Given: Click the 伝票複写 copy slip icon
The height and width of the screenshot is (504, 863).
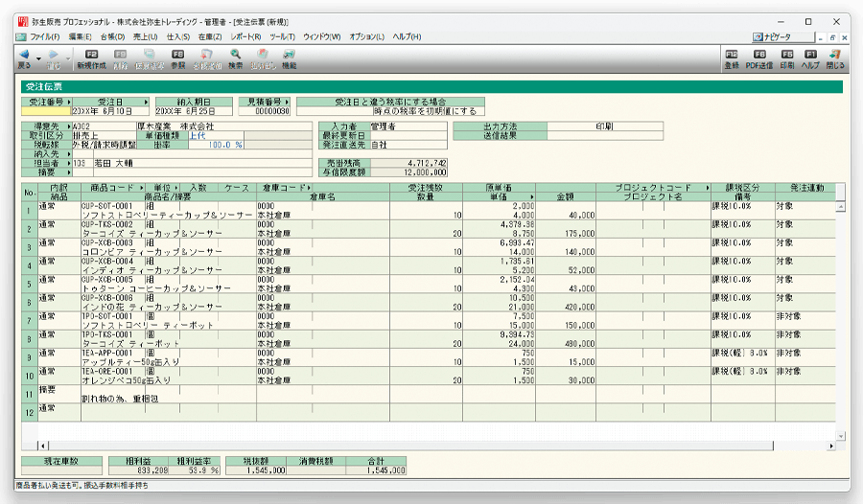Looking at the screenshot, I should click(150, 54).
